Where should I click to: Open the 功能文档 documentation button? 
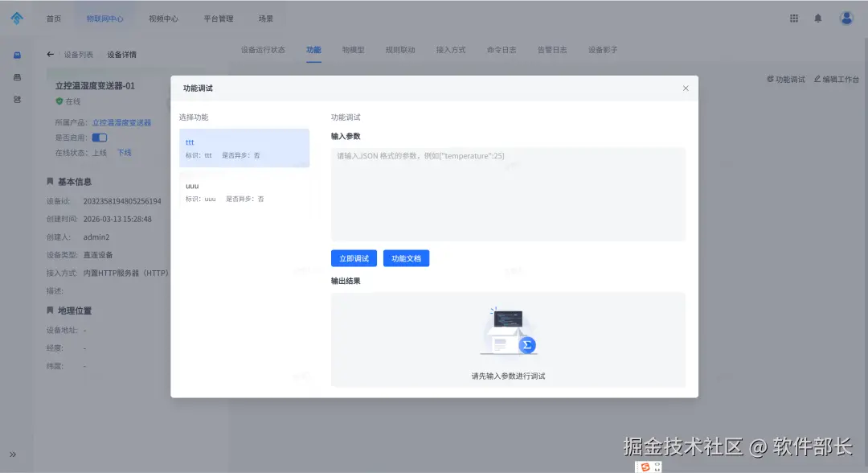[406, 257]
